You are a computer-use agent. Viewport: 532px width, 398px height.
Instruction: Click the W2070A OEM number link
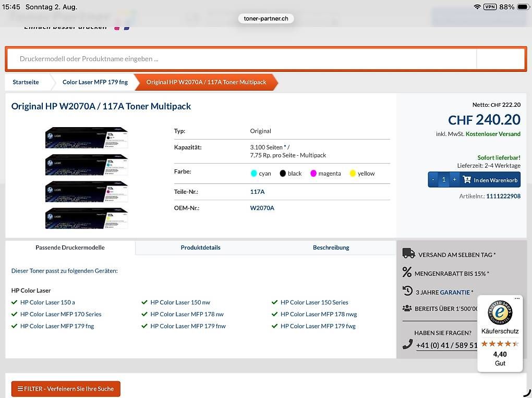[262, 208]
